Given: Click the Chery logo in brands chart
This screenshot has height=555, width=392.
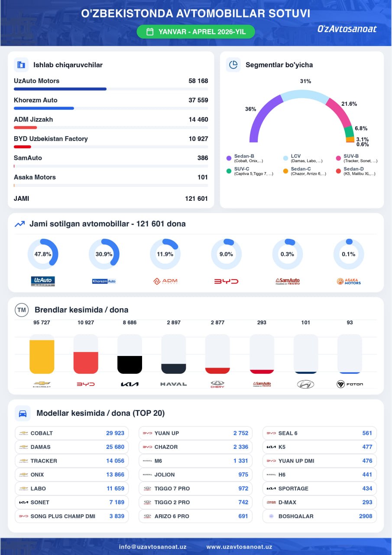Looking at the screenshot, I should tap(217, 384).
